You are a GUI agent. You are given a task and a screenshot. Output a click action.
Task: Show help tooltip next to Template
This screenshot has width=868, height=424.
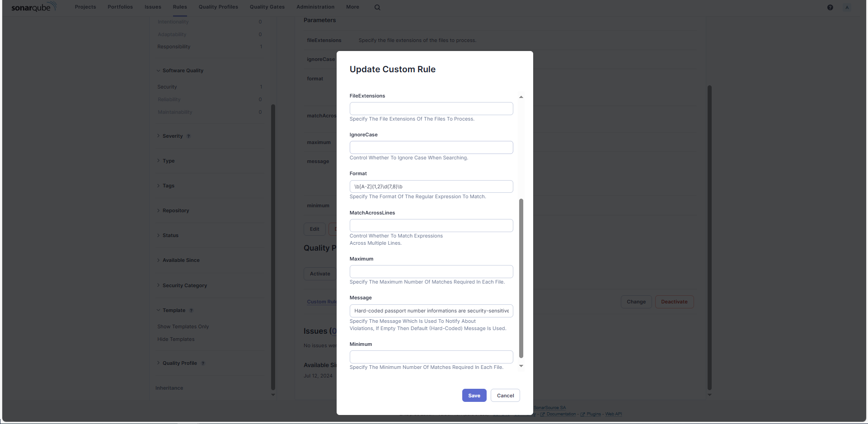coord(191,311)
